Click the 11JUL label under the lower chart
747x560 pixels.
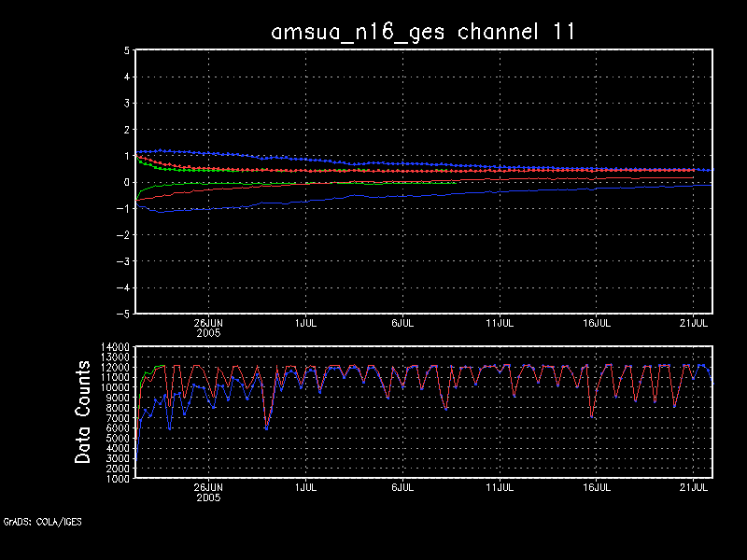[500, 487]
